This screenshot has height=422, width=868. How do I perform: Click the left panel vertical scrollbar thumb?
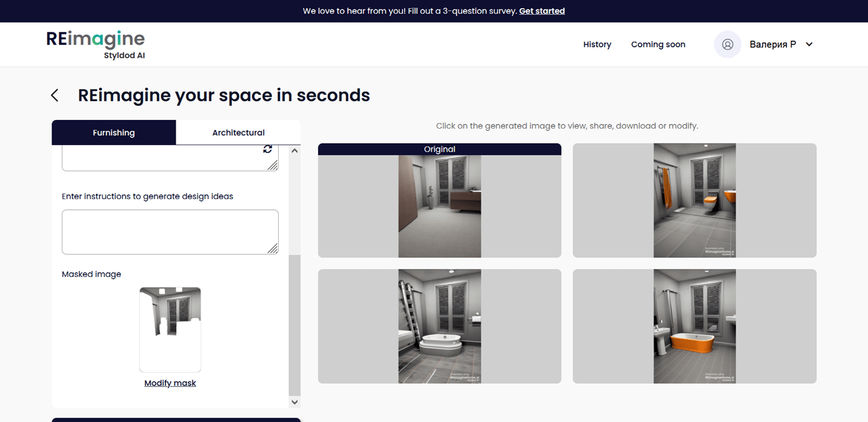(x=294, y=325)
